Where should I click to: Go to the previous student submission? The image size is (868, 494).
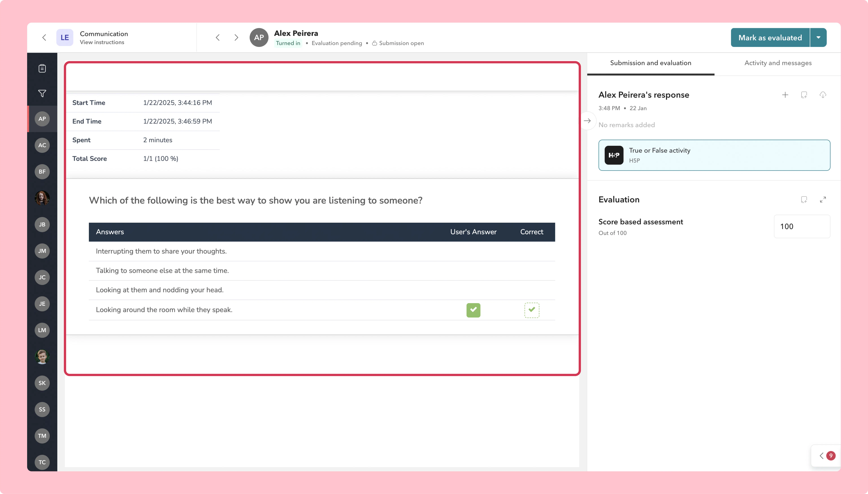click(x=218, y=37)
